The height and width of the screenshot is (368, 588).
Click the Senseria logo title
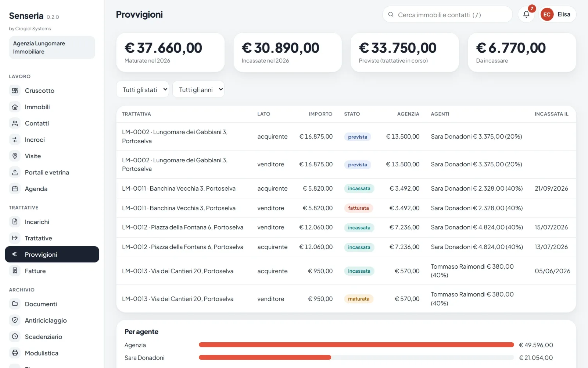click(x=26, y=16)
